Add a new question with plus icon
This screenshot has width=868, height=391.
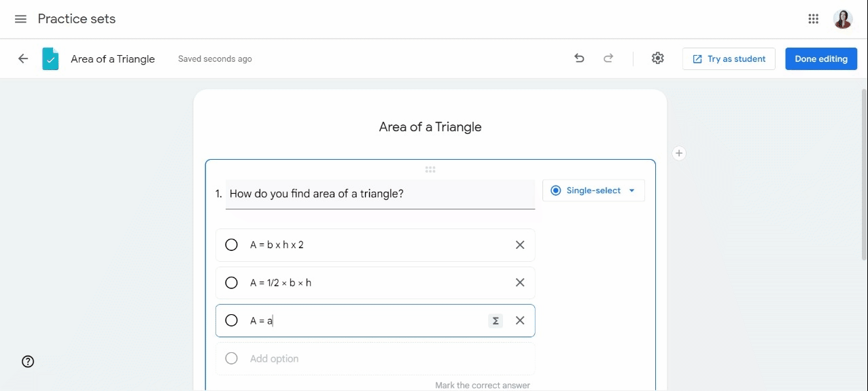678,154
